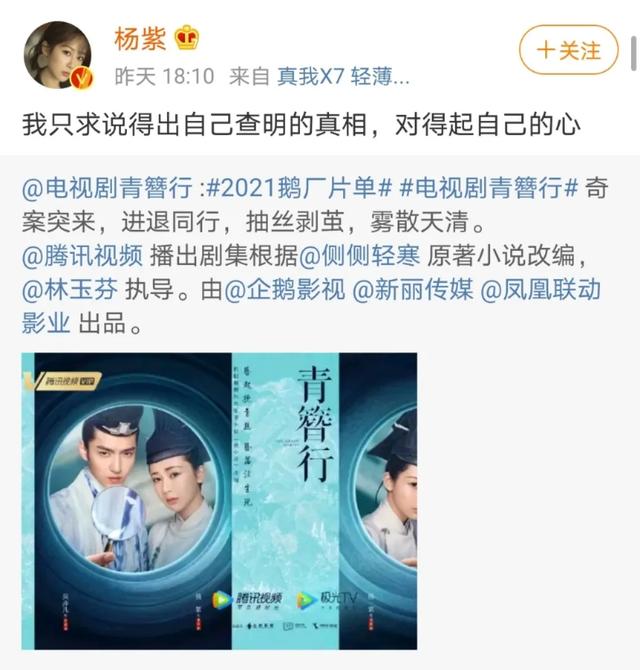Open the @林玉芬 director mention

pos(70,289)
